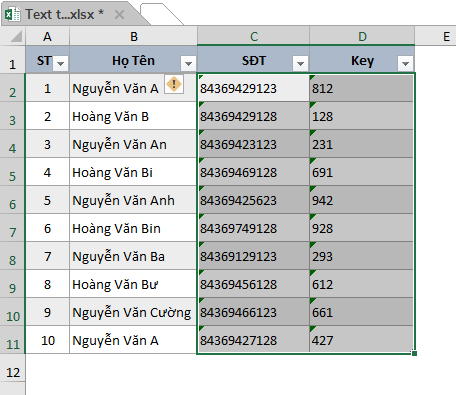Select row 1 header
The width and height of the screenshot is (459, 395).
[13, 59]
